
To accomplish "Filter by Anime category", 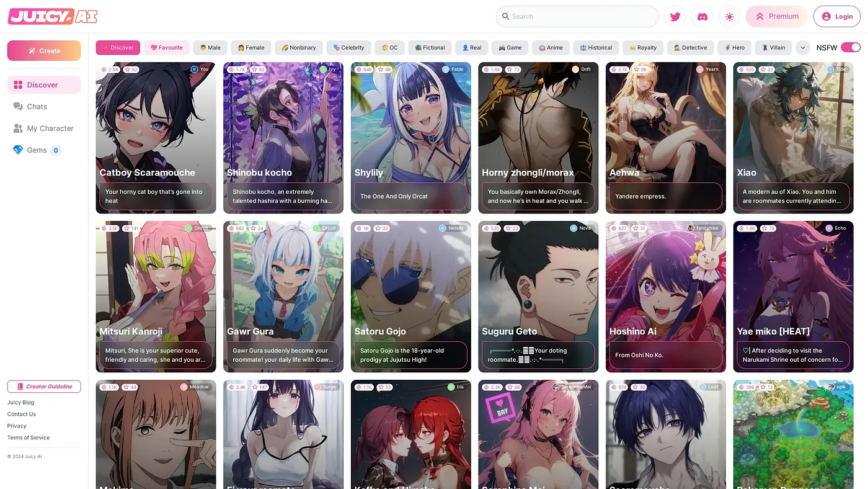I will tap(551, 48).
